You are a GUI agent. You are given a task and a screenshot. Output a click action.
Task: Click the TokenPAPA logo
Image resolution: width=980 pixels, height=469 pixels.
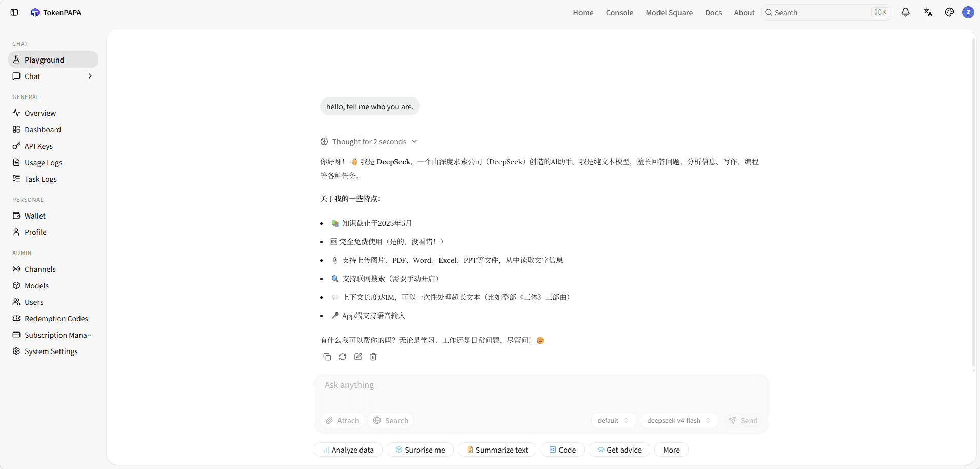(x=56, y=12)
